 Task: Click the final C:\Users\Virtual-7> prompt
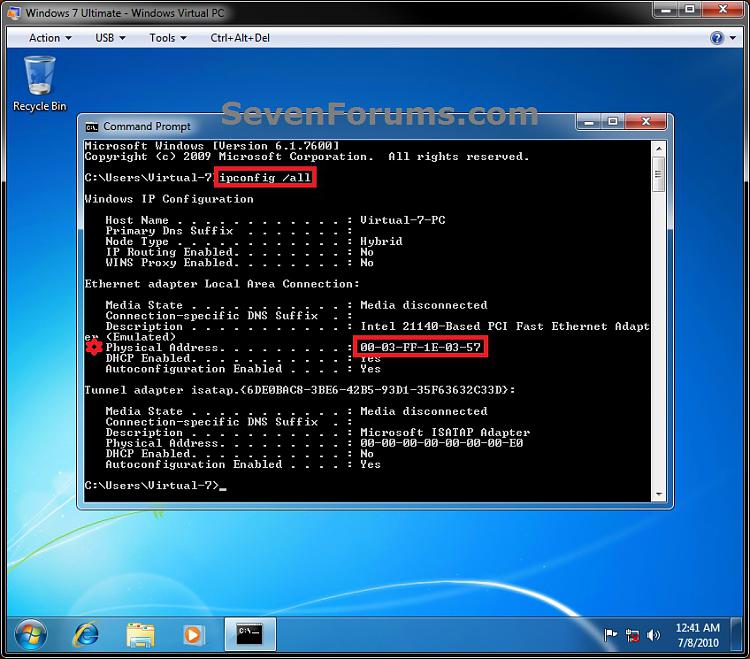tap(152, 485)
